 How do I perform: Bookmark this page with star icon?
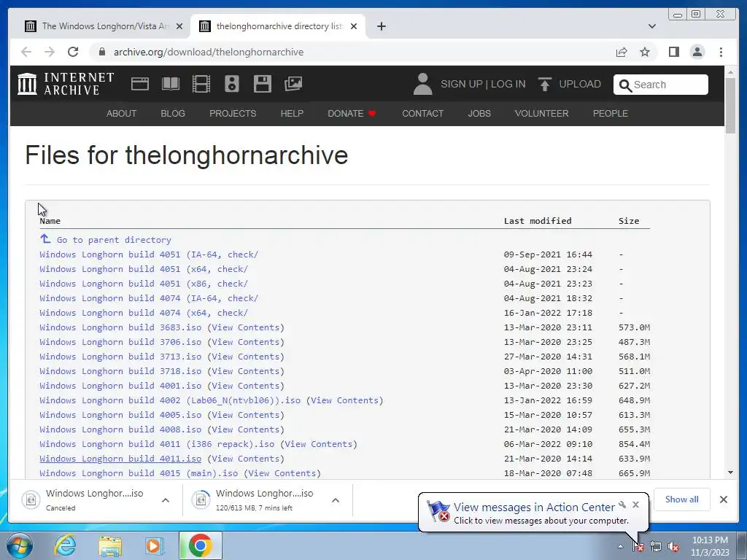point(645,52)
